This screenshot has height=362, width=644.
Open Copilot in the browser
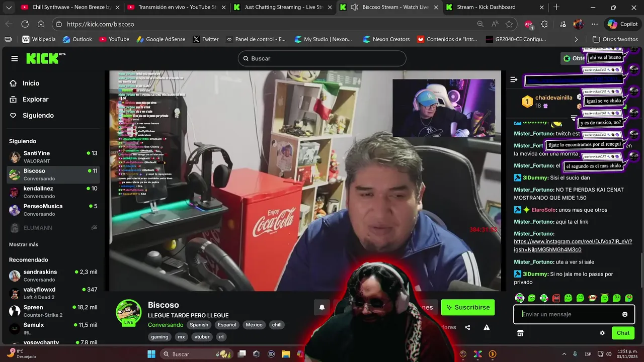(622, 24)
